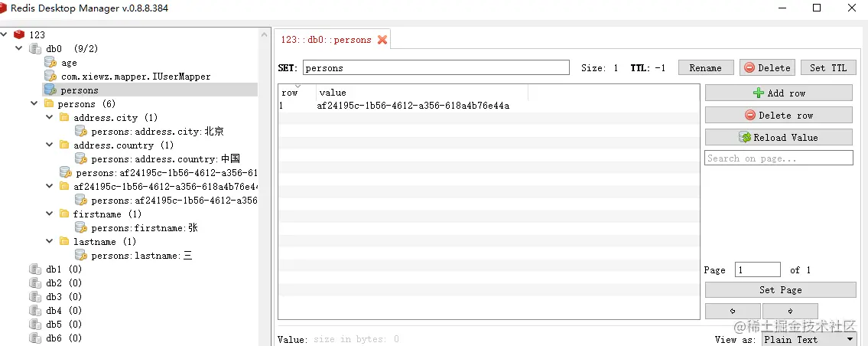Click the Search on page field
868x346 pixels.
[x=779, y=158]
